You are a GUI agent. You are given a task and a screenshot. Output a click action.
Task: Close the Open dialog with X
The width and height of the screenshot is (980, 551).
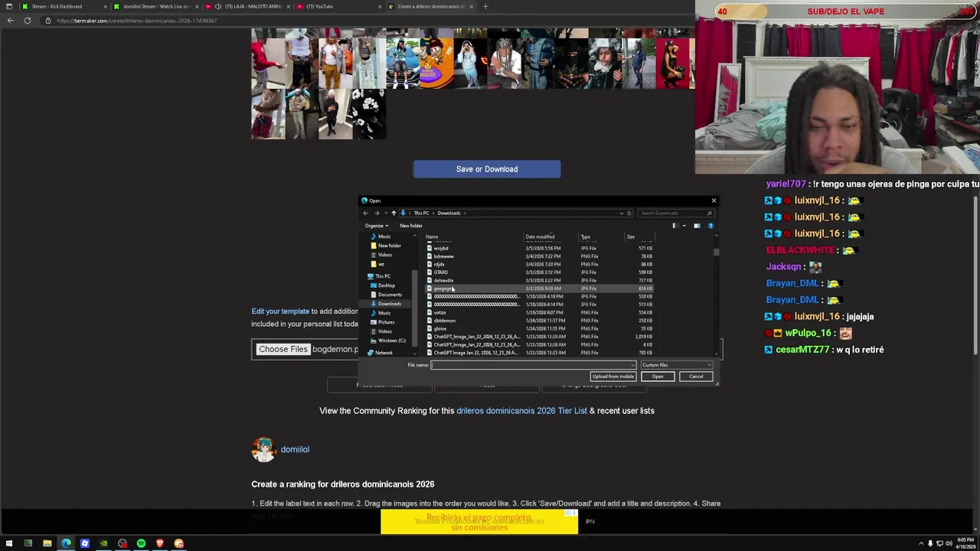714,201
